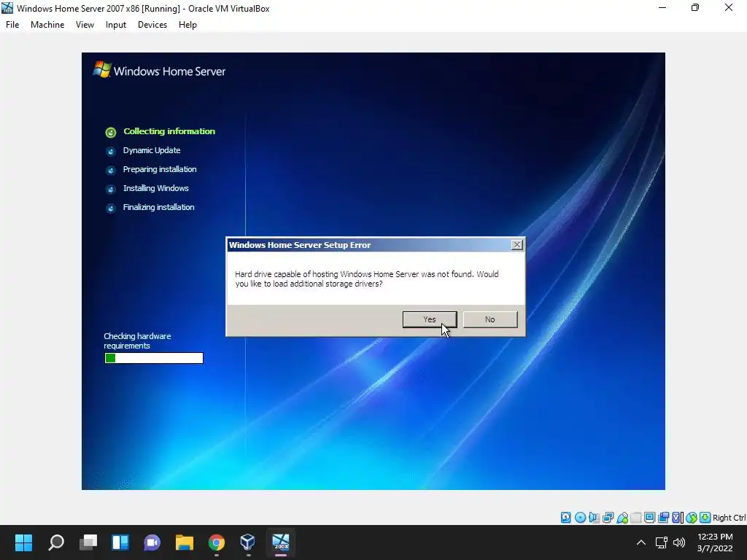The image size is (747, 560).
Task: Click the Windows Home Server logo
Action: [159, 71]
